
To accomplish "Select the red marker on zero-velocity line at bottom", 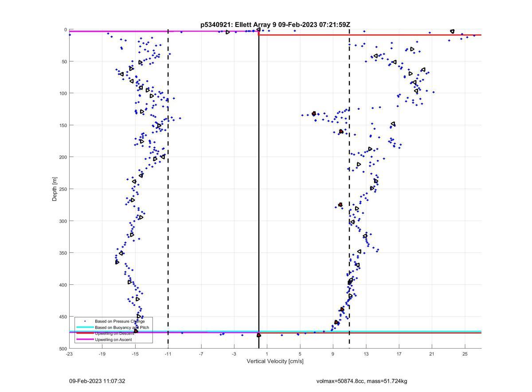I will 259,335.
